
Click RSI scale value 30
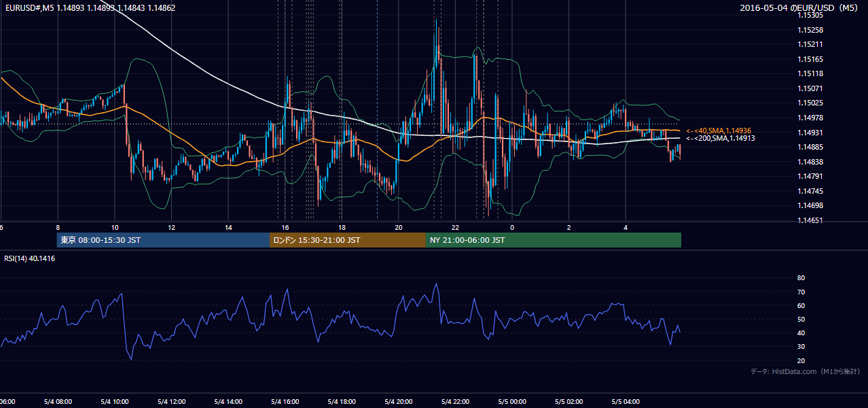pos(801,347)
